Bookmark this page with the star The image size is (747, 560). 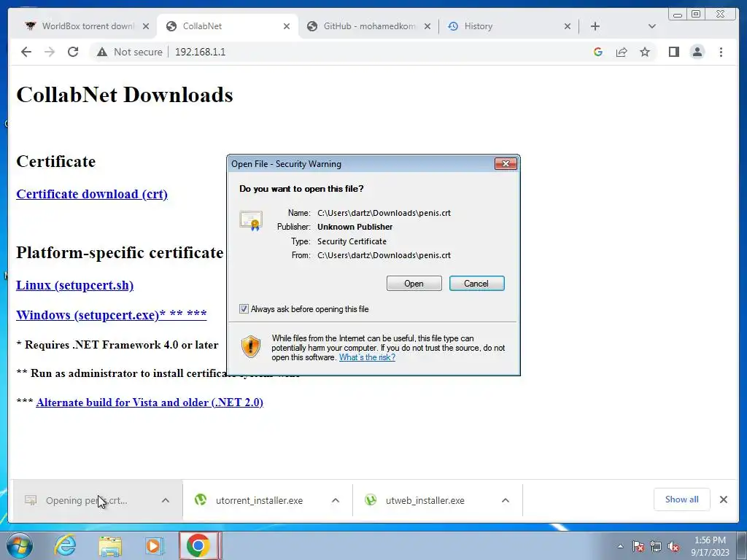tap(645, 52)
